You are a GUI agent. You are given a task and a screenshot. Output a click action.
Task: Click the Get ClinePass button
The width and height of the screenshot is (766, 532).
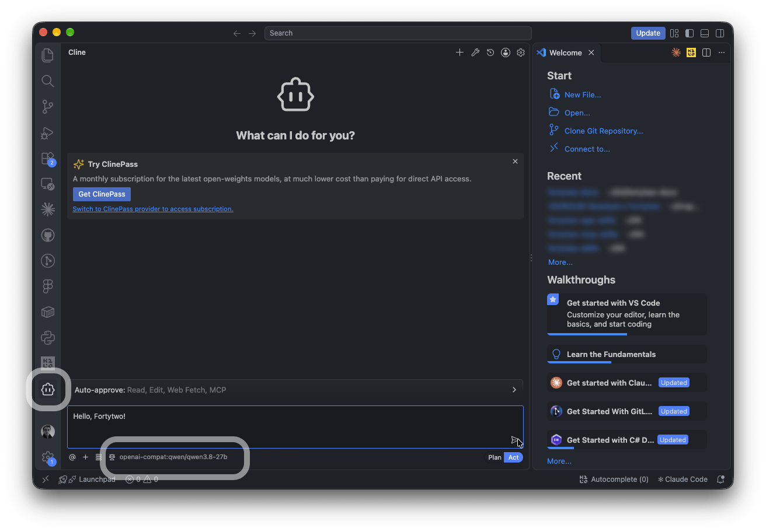[102, 194]
